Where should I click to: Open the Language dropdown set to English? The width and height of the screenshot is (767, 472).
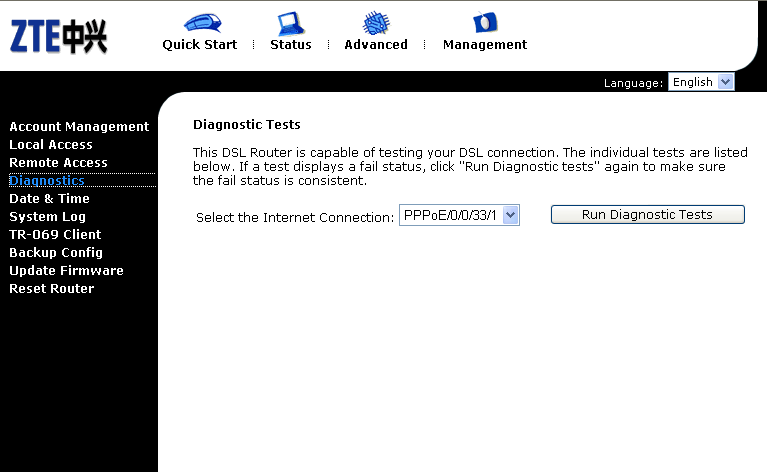pos(701,82)
